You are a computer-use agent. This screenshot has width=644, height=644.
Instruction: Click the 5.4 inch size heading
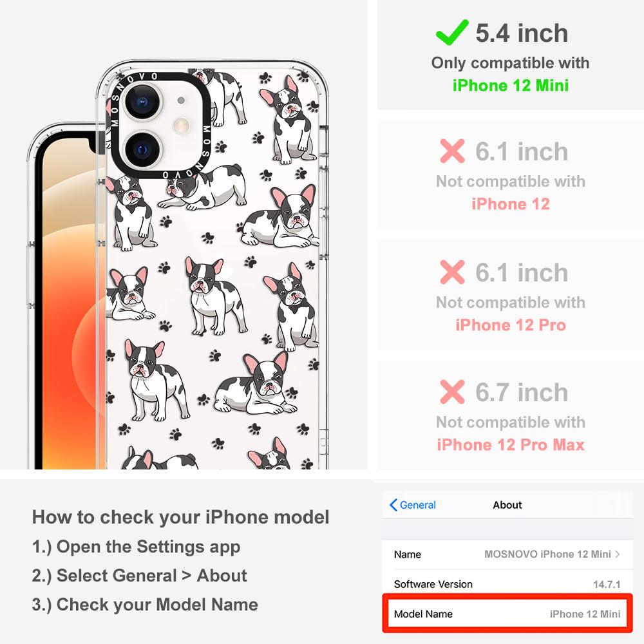tap(522, 33)
